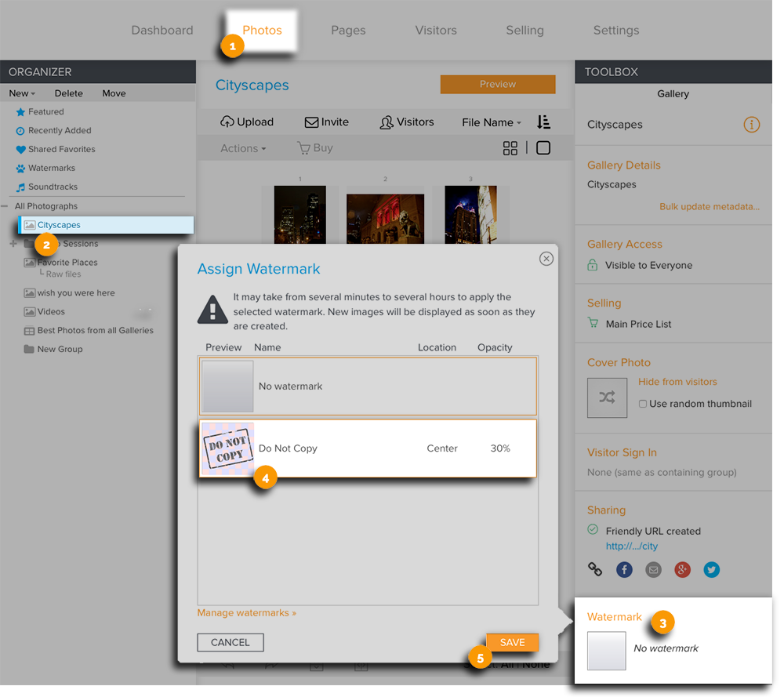Click the orange Preview button
Screen dimensions: 784x697
point(498,84)
